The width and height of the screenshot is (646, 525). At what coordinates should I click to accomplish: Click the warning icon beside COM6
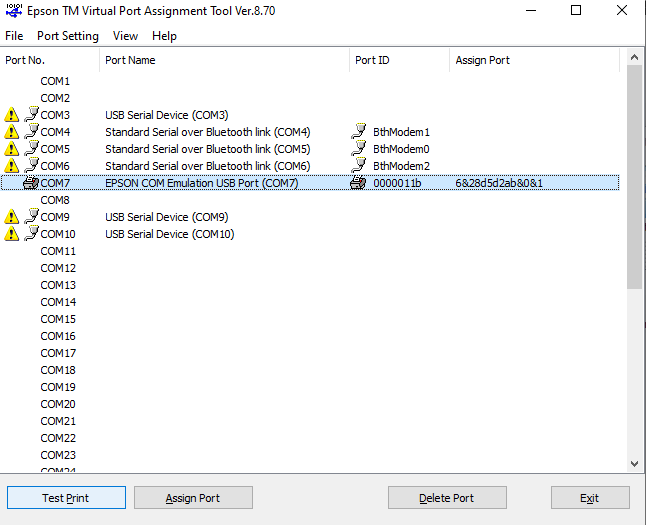tap(12, 166)
